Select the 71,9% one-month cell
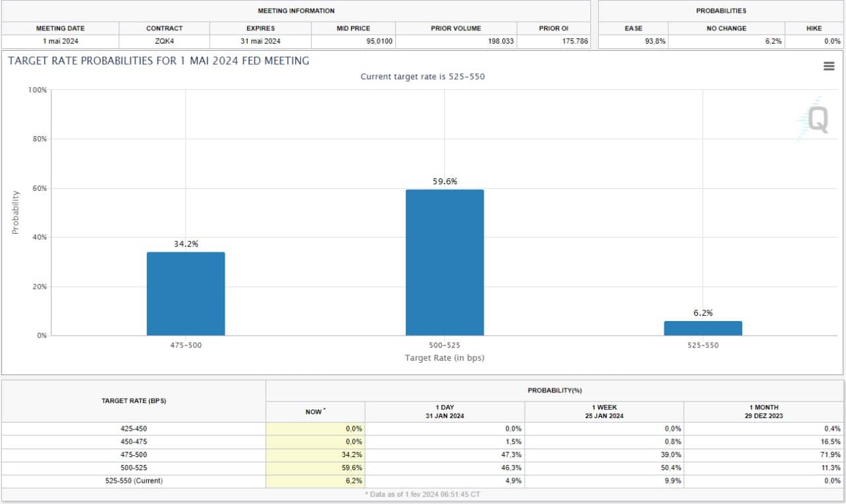846x504 pixels. pyautogui.click(x=763, y=455)
